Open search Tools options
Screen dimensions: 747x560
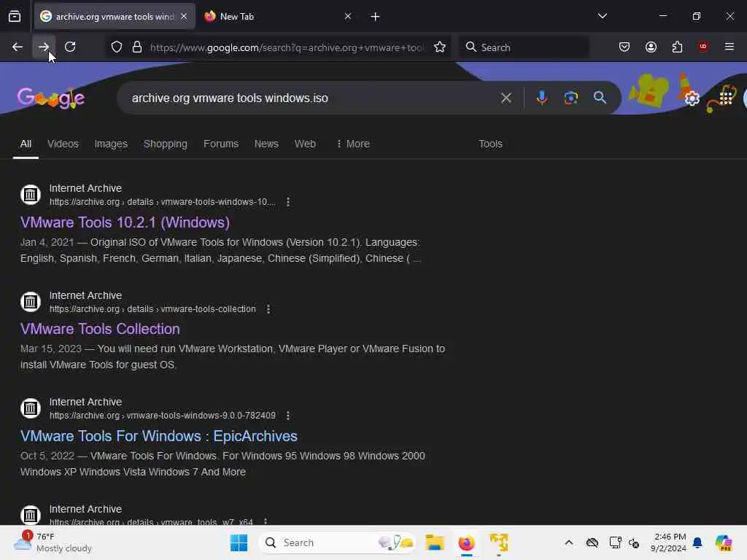[x=490, y=144]
